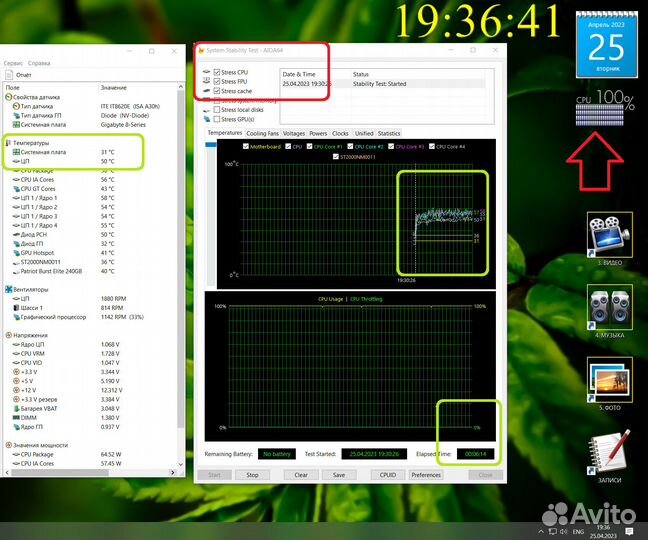
Task: Select the +12 V voltage row
Action: pos(90,390)
